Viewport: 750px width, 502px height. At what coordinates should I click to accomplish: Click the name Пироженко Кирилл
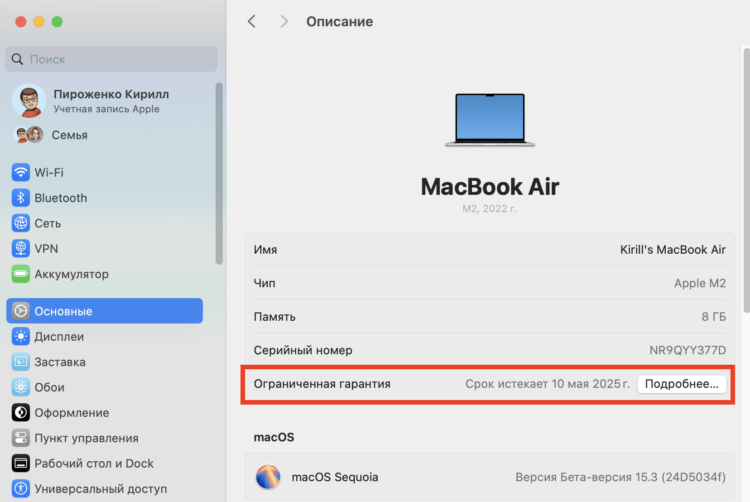point(111,94)
